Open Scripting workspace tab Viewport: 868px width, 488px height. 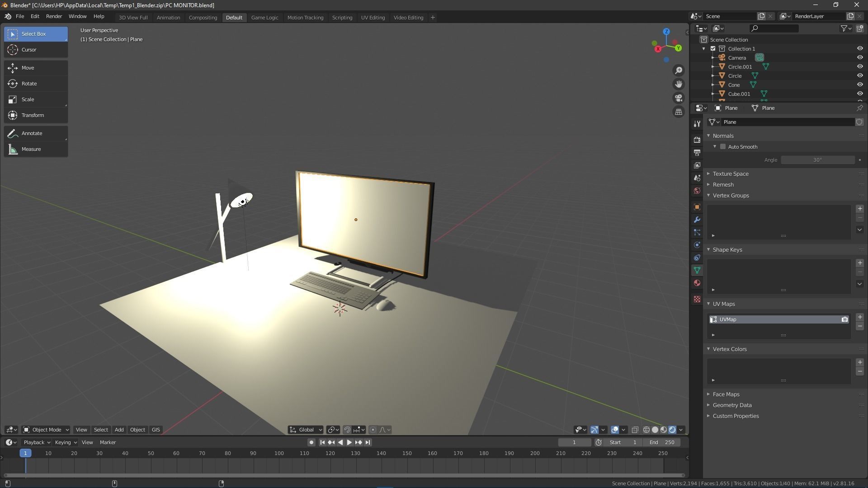(342, 18)
